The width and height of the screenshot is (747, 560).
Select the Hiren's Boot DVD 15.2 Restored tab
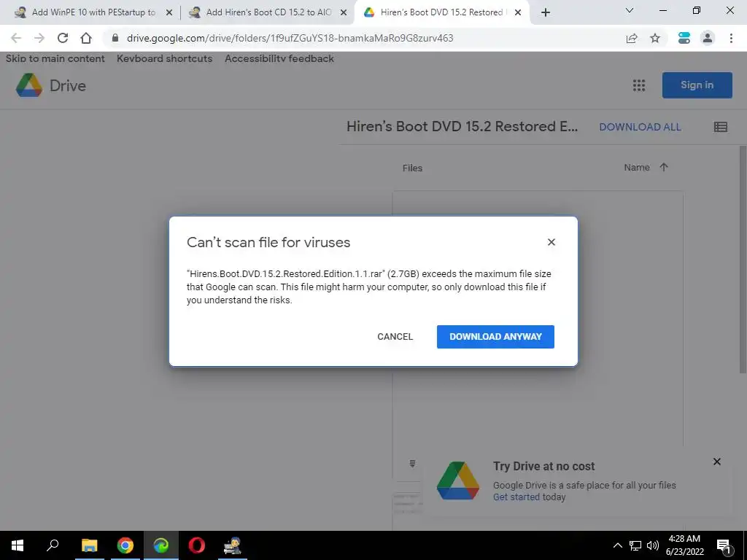(441, 12)
